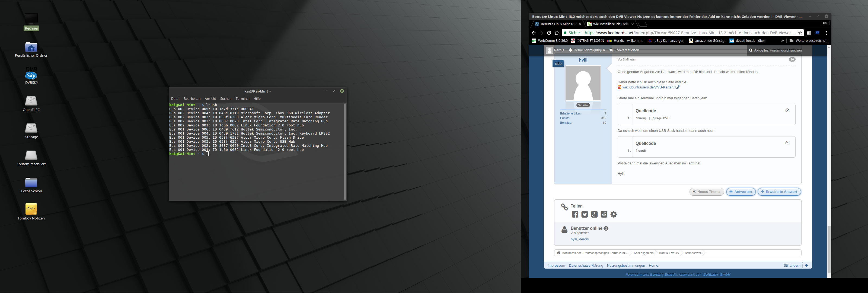
Task: Open a new browser tab
Action: (x=643, y=24)
